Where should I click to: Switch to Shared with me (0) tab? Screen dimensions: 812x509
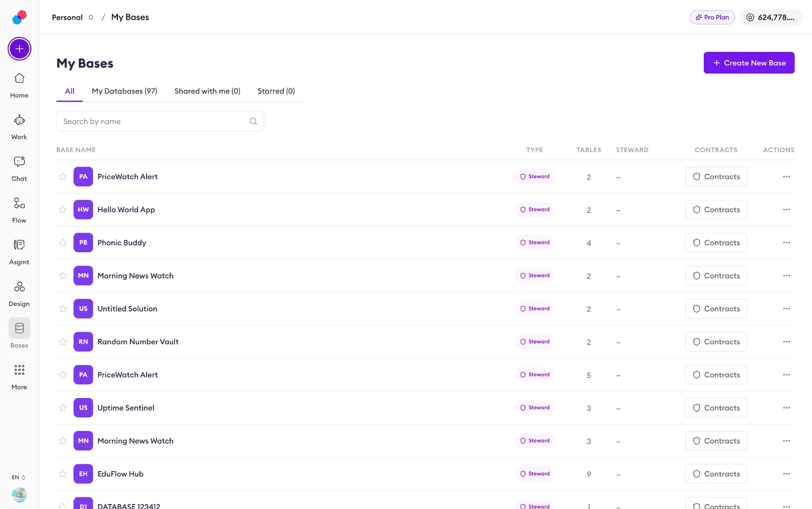pos(208,91)
